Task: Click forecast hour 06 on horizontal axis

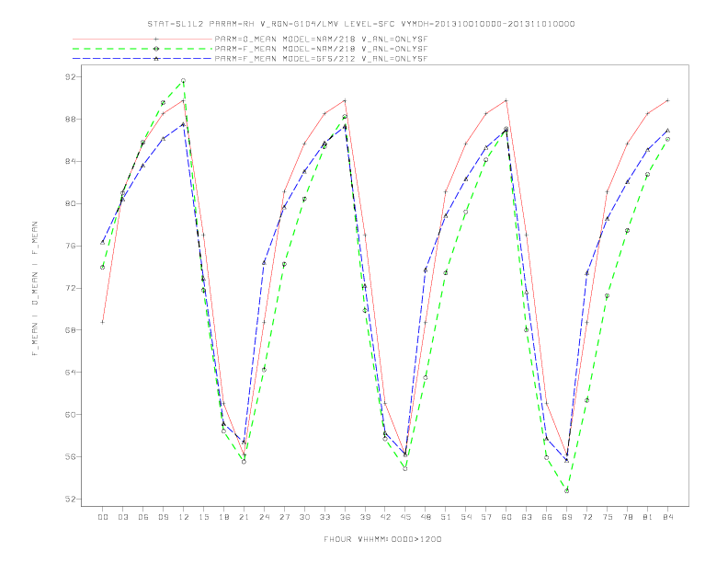Action: (143, 517)
